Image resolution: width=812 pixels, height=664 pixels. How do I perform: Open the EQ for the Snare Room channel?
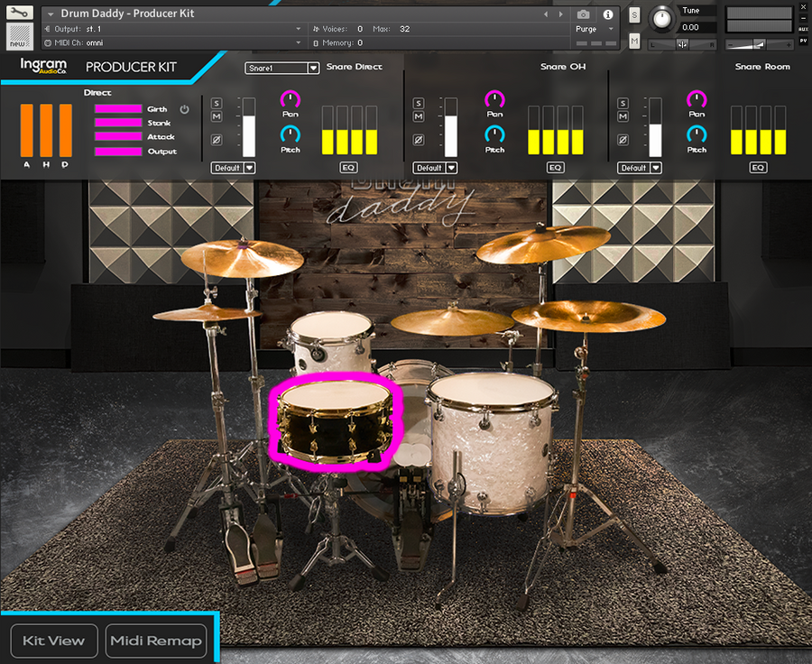click(x=758, y=167)
